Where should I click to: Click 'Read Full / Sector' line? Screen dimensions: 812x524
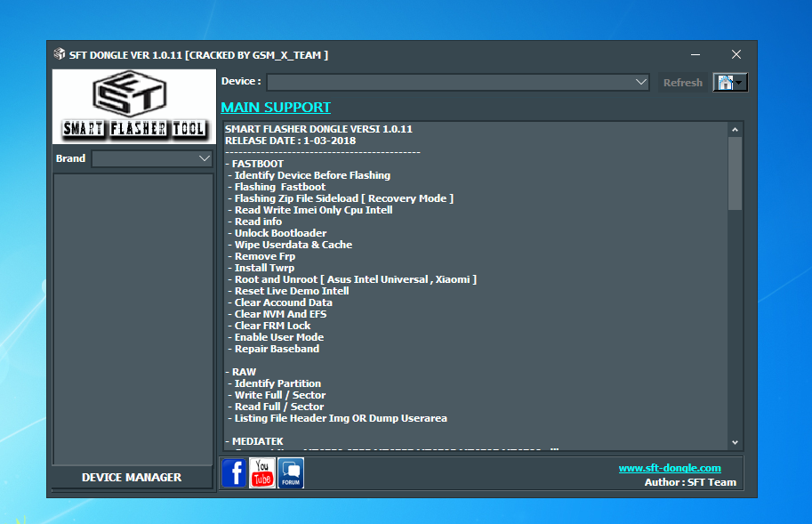pos(275,407)
